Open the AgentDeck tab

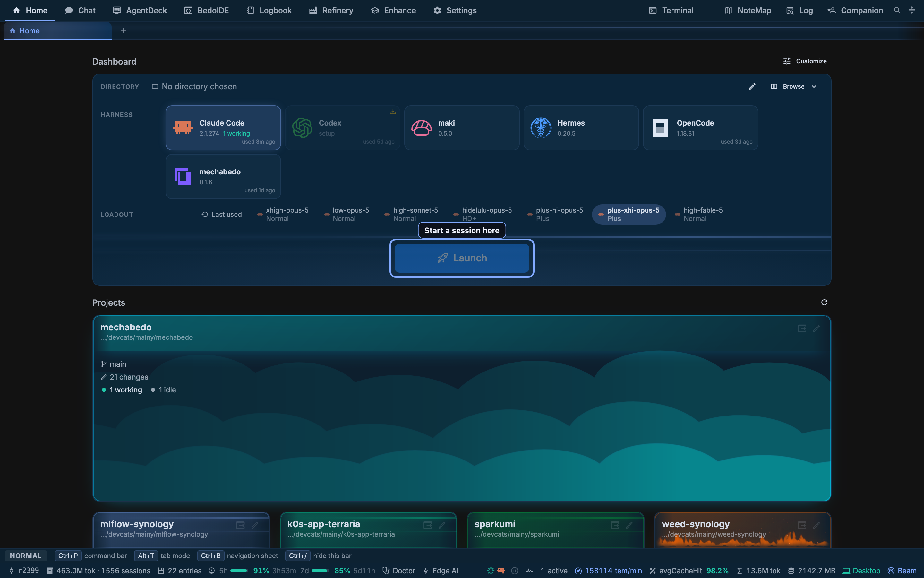coord(140,10)
